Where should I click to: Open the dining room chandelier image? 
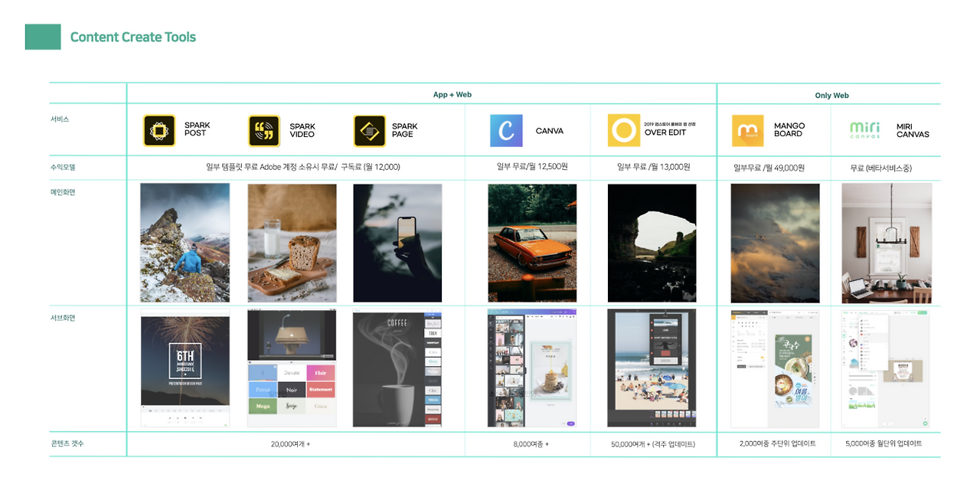(x=887, y=243)
